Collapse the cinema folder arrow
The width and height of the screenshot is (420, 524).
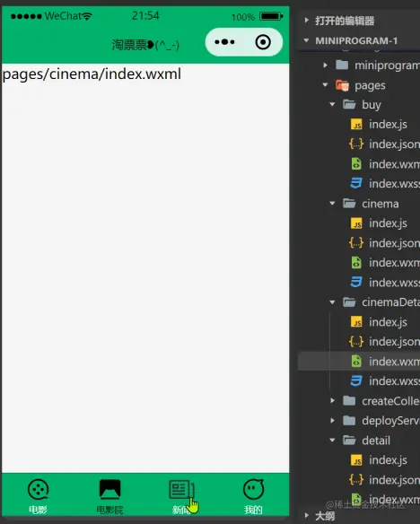click(x=332, y=203)
